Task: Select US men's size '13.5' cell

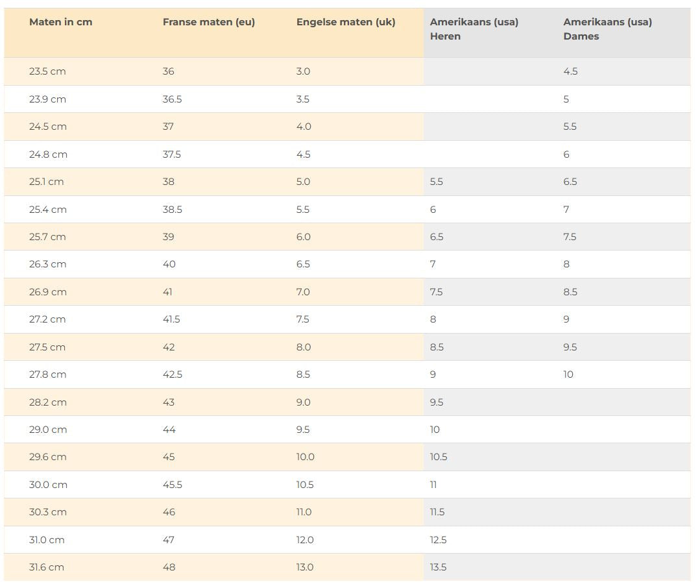Action: point(438,567)
